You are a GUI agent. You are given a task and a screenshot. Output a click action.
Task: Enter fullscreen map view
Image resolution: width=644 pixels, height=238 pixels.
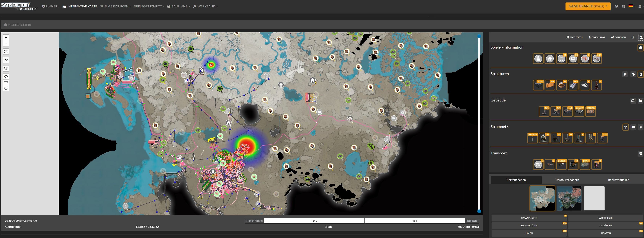click(6, 52)
